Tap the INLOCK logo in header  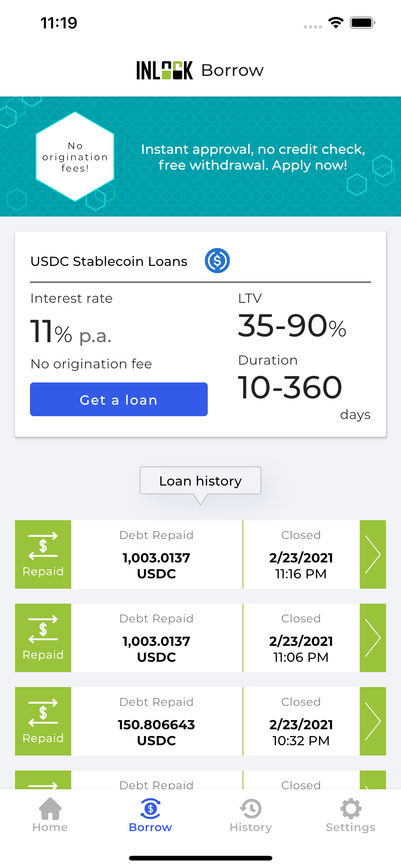tap(165, 70)
